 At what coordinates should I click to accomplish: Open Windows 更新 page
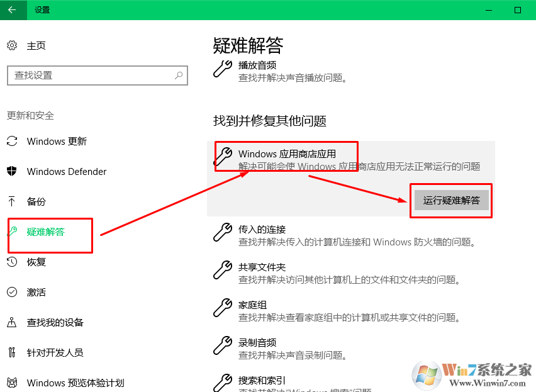point(57,141)
